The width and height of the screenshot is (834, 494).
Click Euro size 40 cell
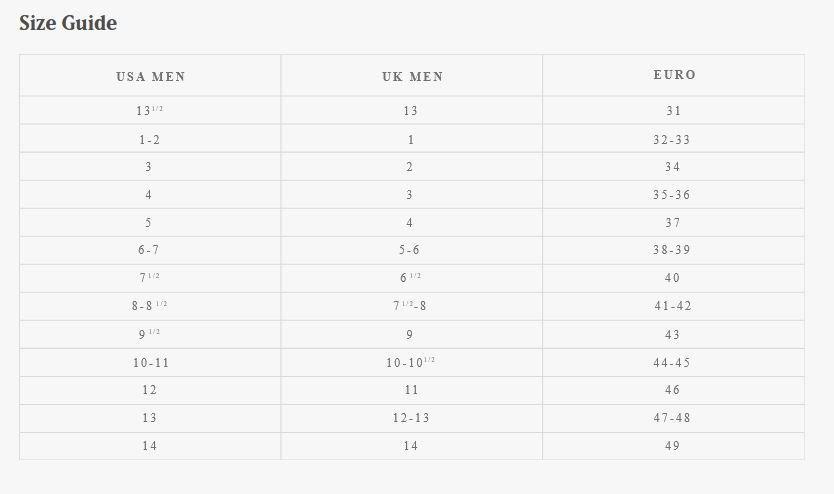coord(673,279)
